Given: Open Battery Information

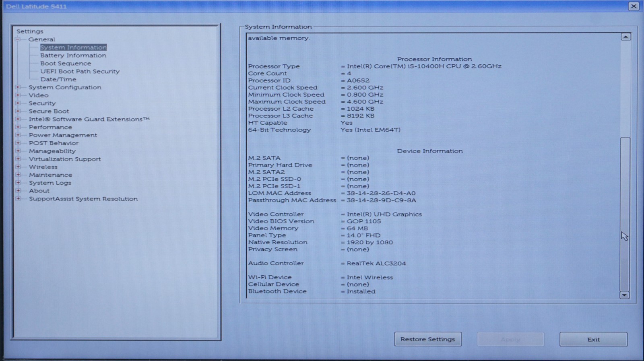Looking at the screenshot, I should pos(73,56).
